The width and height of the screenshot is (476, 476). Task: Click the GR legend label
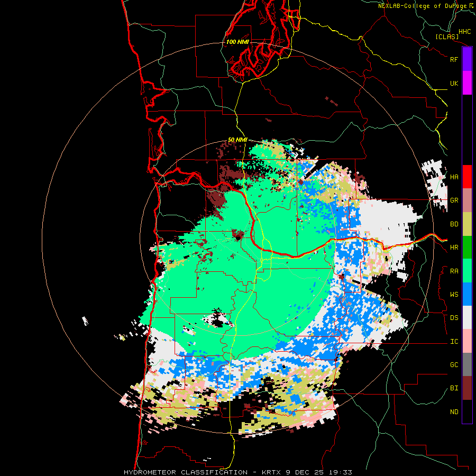[x=454, y=200]
